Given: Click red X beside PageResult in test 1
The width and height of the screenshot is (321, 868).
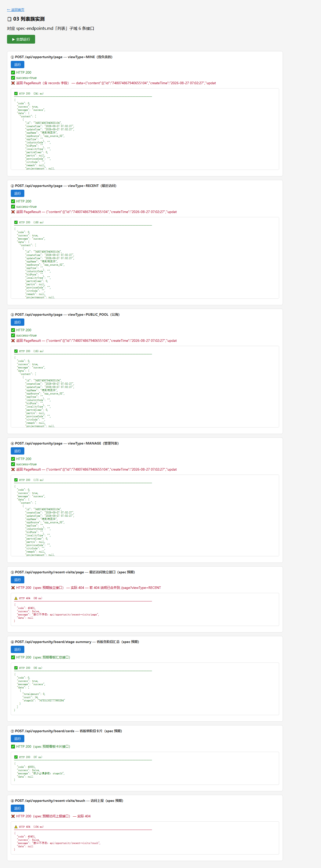Looking at the screenshot, I should point(13,83).
